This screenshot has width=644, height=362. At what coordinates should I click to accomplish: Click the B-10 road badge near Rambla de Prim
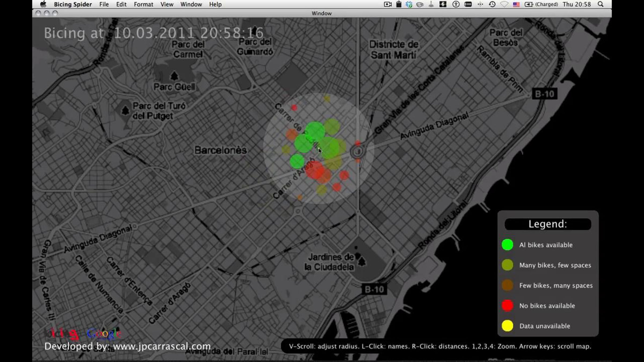pos(545,94)
